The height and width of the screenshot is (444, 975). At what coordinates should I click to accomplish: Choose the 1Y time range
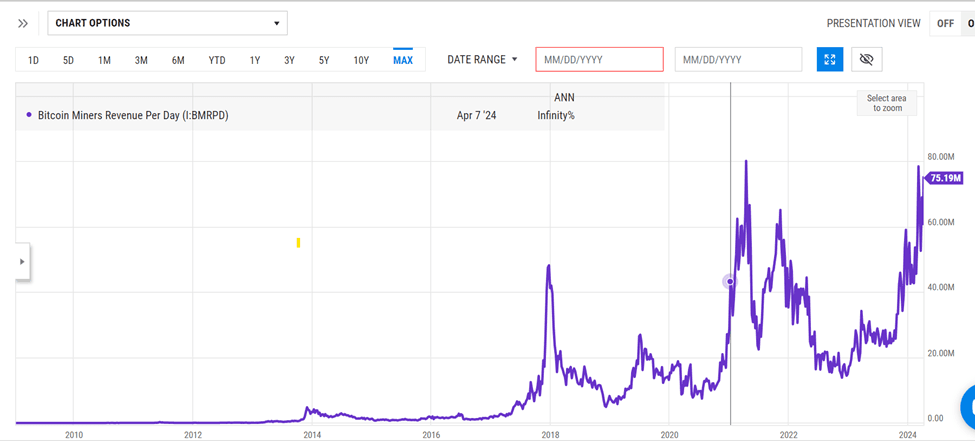point(255,61)
